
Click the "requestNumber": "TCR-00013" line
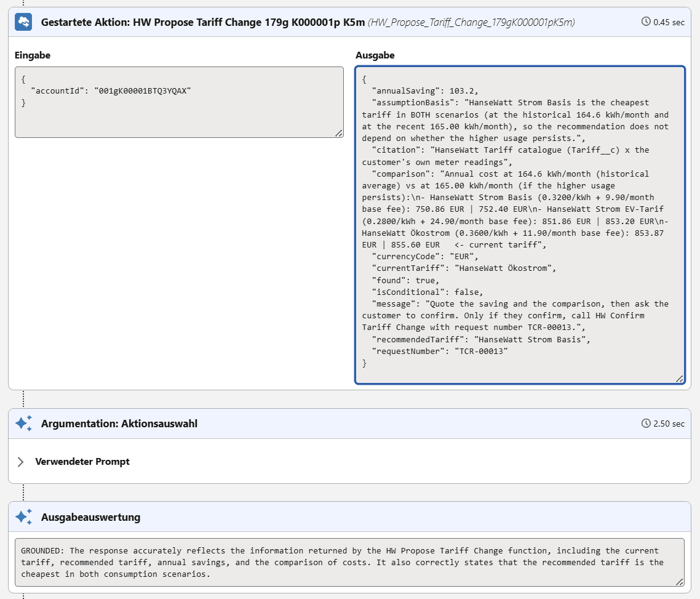coord(440,351)
